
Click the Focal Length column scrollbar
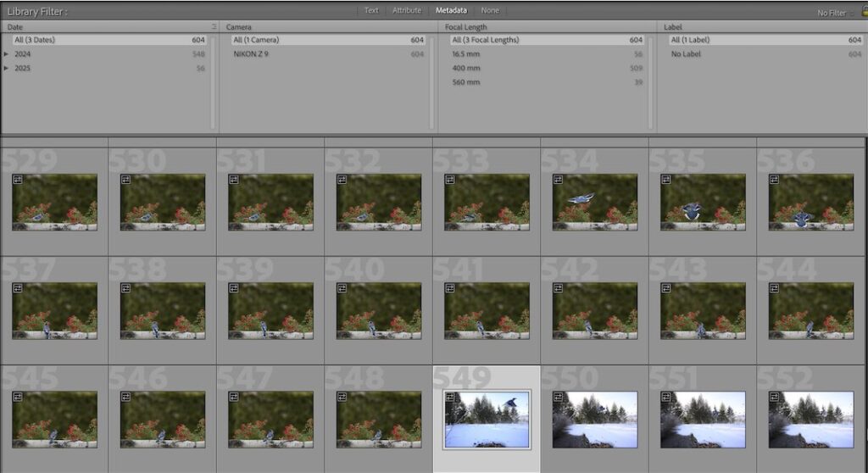(650, 82)
